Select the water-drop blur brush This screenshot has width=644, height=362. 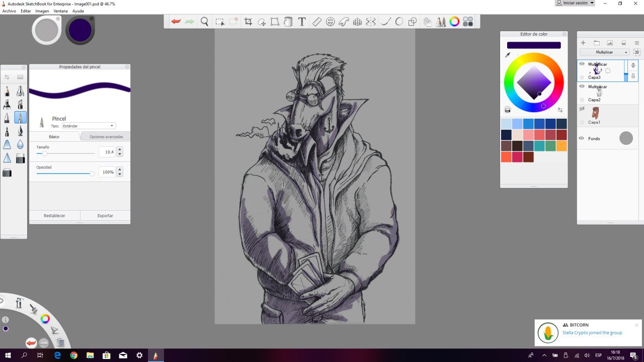point(20,145)
